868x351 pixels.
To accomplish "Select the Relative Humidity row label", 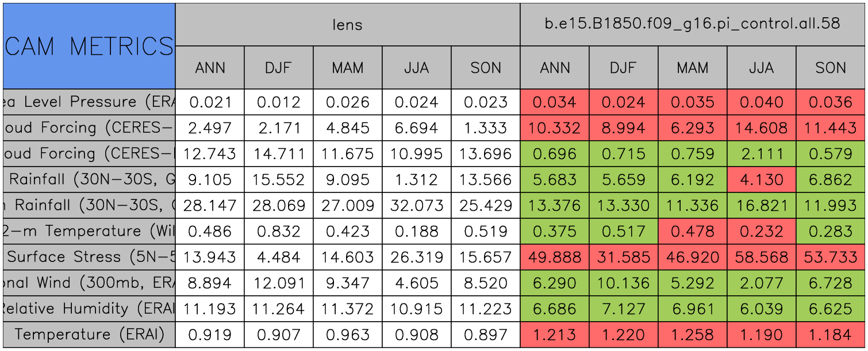I will pos(89,309).
